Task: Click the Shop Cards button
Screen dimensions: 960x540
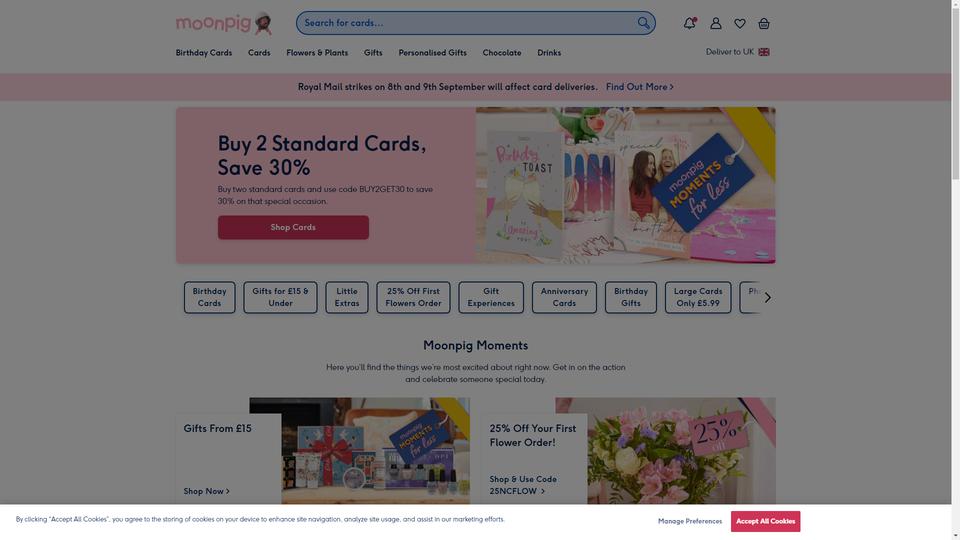Action: tap(293, 227)
